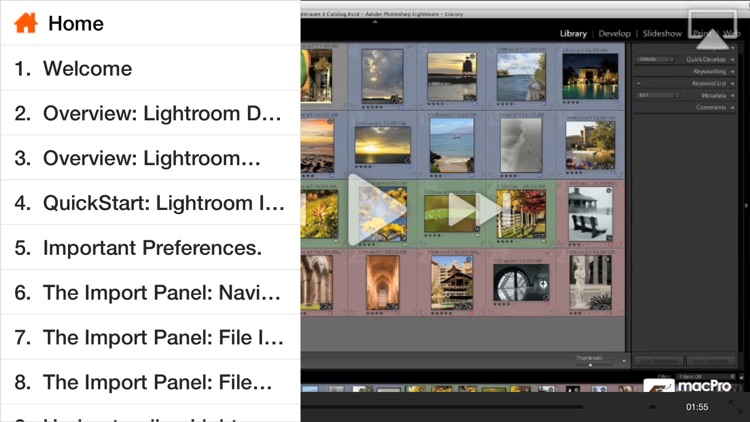This screenshot has height=422, width=750.
Task: Open lesson 8 The Import Panel: File…
Action: [150, 382]
